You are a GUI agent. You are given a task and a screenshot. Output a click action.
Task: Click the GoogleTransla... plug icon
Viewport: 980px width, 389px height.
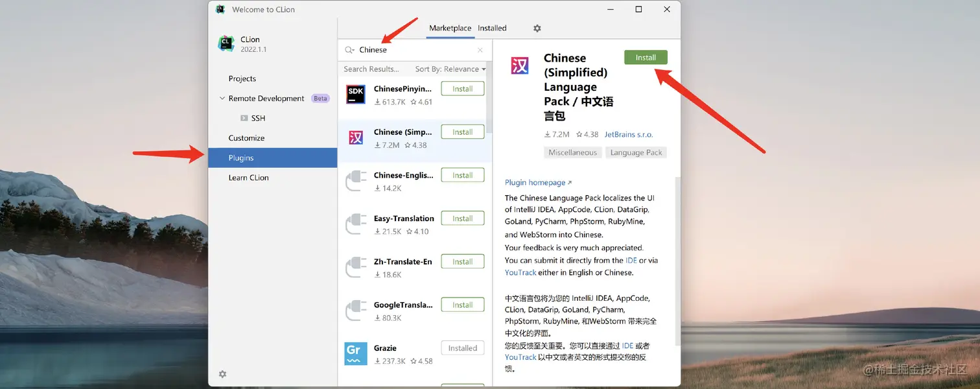tap(355, 311)
